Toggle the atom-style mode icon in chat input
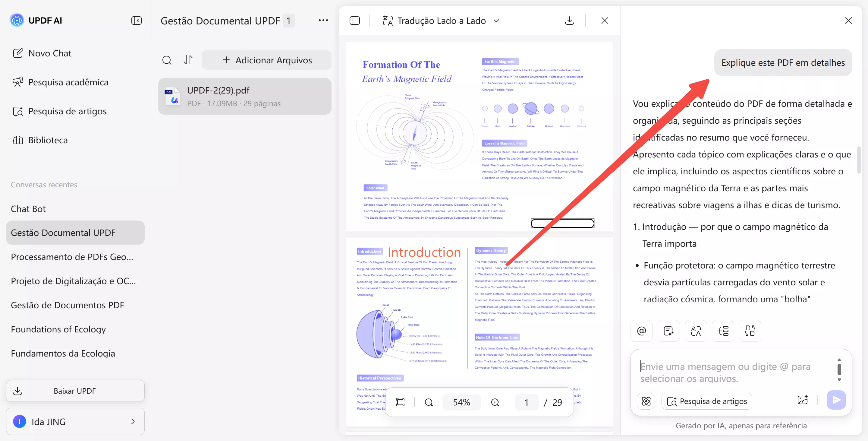Screen dimensions: 868x441 click(646, 401)
